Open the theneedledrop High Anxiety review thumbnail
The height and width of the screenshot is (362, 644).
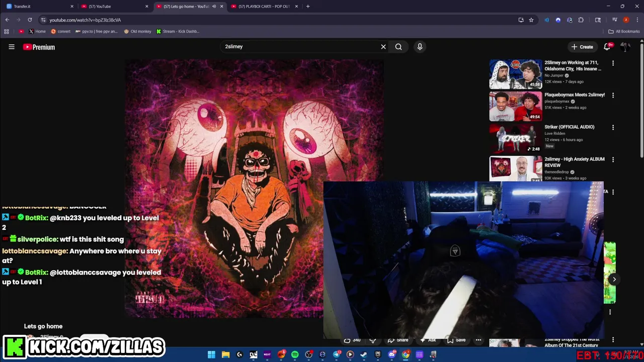(x=516, y=169)
